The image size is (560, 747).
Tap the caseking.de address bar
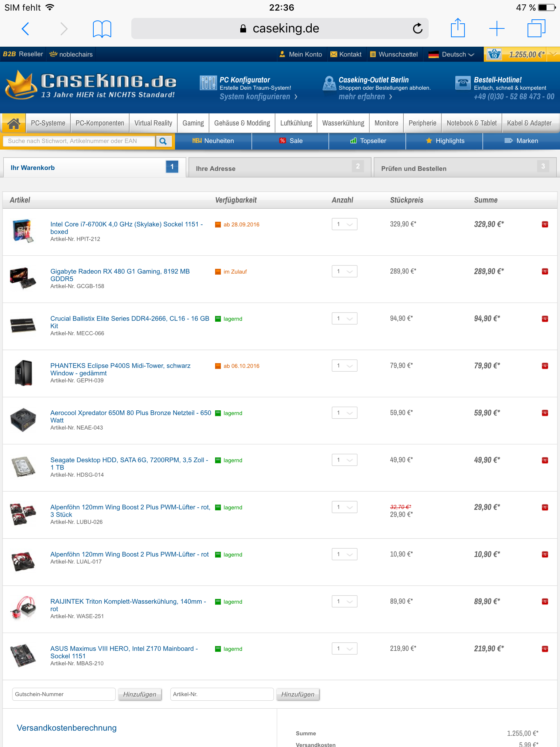280,28
